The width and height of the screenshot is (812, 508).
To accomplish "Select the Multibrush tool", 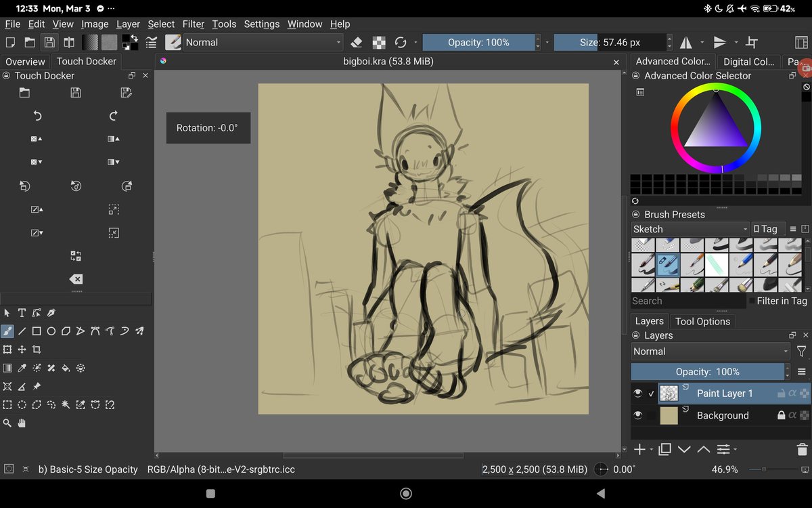I will 139,331.
